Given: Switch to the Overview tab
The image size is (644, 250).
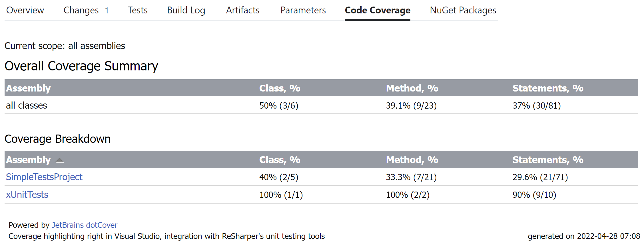Looking at the screenshot, I should click(25, 10).
